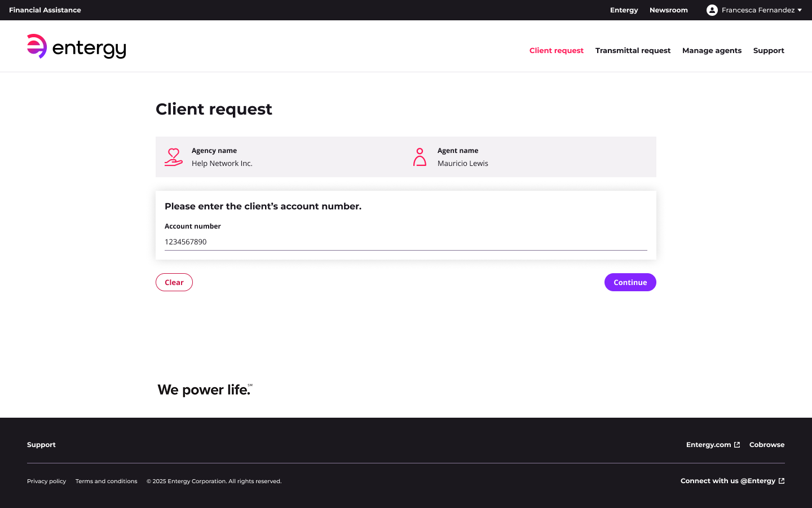Click the Entergy logo
This screenshot has height=508, width=812.
coord(77,46)
